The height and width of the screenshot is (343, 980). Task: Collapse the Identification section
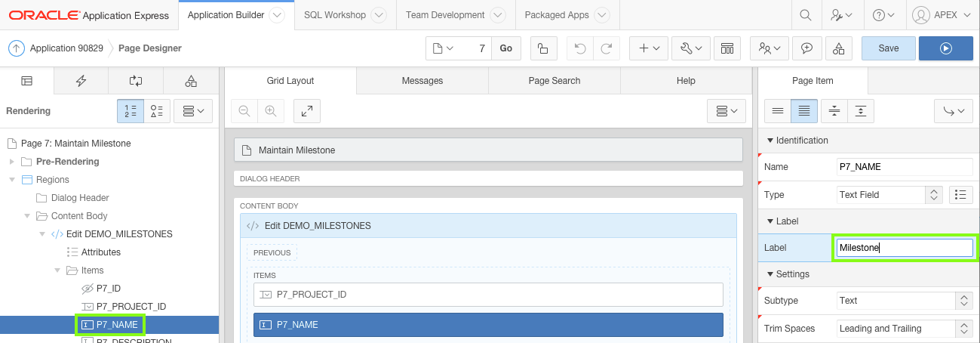770,141
